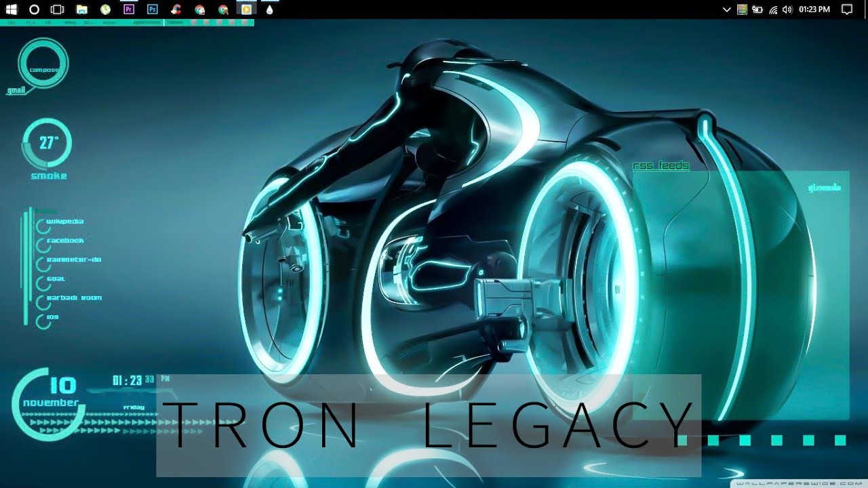
Task: Open the 27° weather gauge
Action: tap(47, 144)
